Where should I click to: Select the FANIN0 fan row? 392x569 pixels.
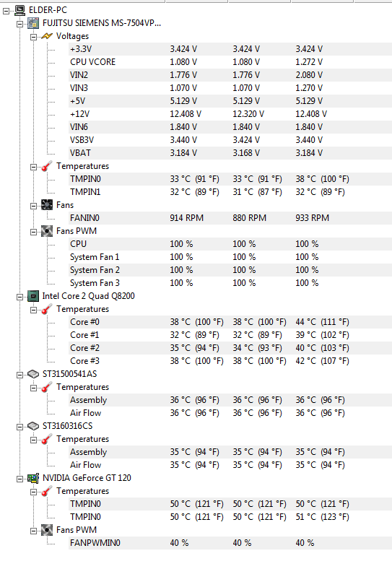(230, 218)
